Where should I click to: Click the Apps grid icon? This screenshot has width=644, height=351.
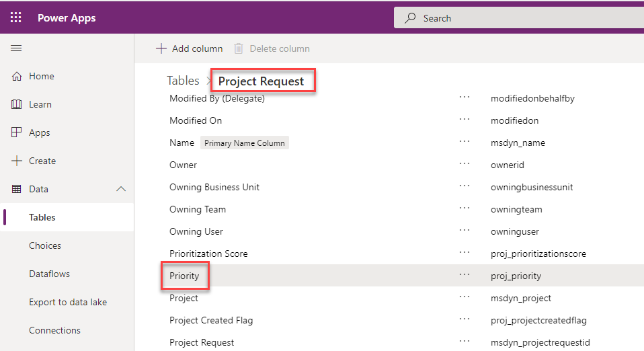tap(17, 133)
